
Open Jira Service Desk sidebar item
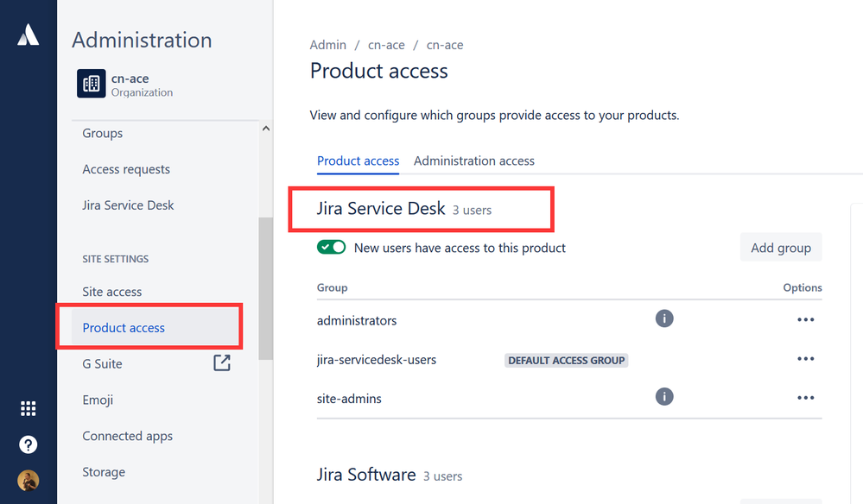pos(128,205)
